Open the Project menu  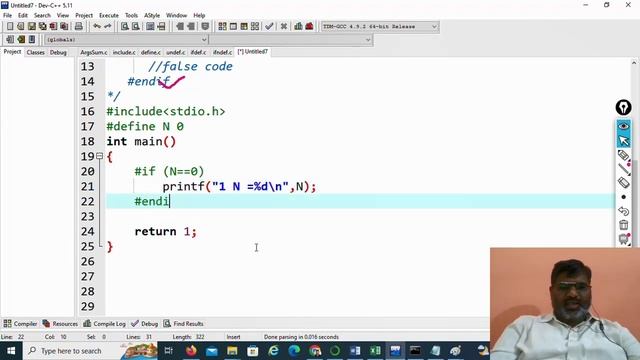84,15
